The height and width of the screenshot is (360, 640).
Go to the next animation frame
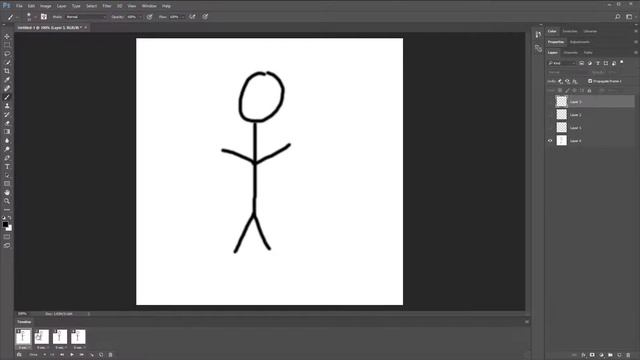click(82, 355)
